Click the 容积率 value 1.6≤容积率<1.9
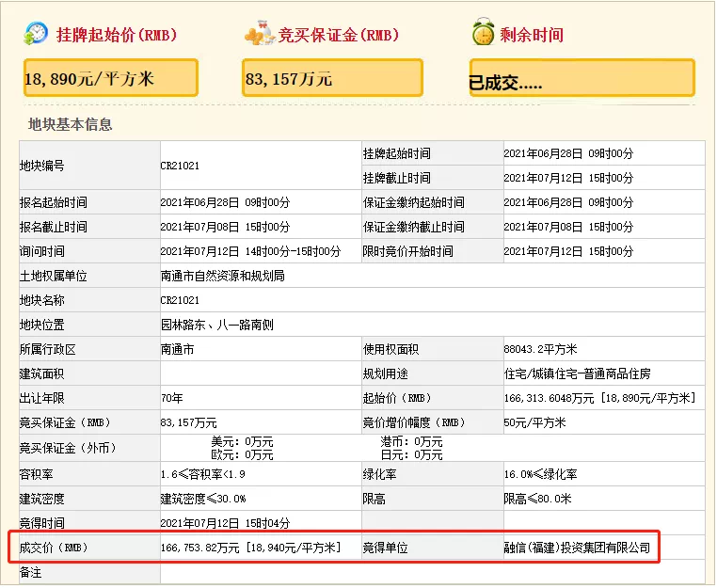 point(203,474)
